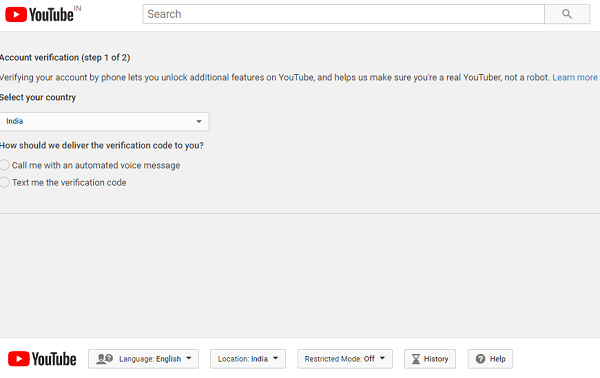The height and width of the screenshot is (378, 600).
Task: Open the Location: India dropdown
Action: (x=248, y=359)
